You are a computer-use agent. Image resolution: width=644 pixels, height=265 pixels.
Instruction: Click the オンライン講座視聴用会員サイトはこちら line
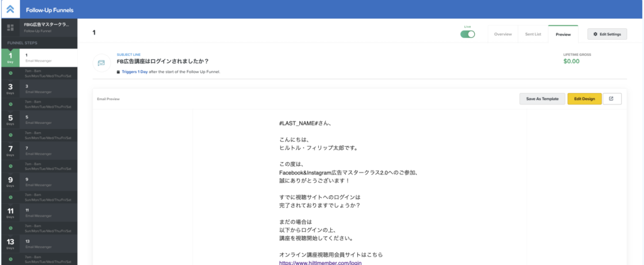331,254
